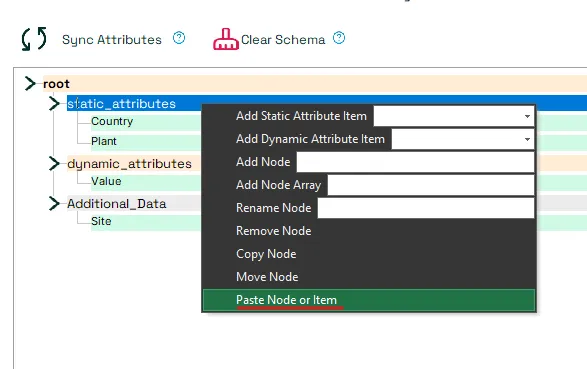The height and width of the screenshot is (369, 587).
Task: Click the Clear Schema broom icon
Action: [226, 39]
